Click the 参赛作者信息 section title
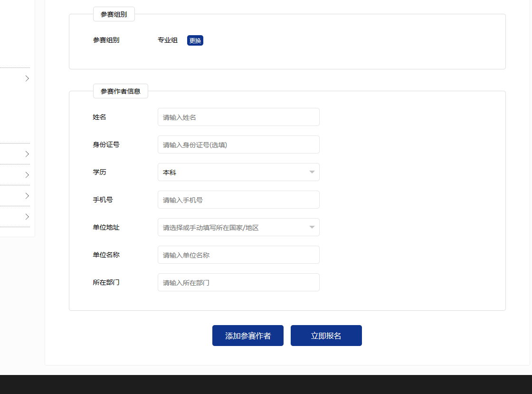The image size is (532, 394). click(121, 91)
